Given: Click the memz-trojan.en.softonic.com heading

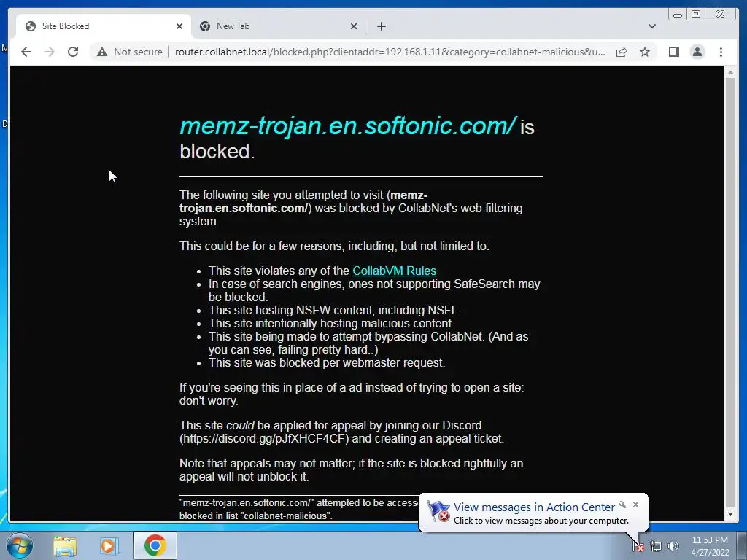Looking at the screenshot, I should [x=347, y=125].
